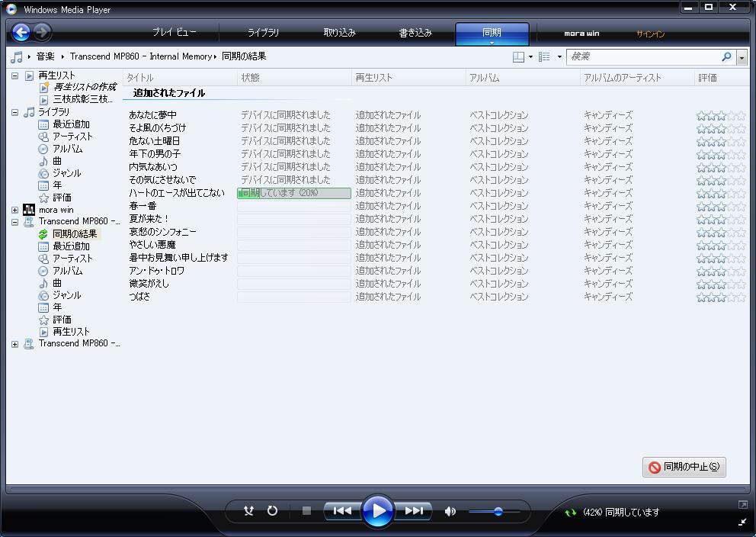Skip to previous track
The height and width of the screenshot is (537, 756).
click(x=342, y=510)
